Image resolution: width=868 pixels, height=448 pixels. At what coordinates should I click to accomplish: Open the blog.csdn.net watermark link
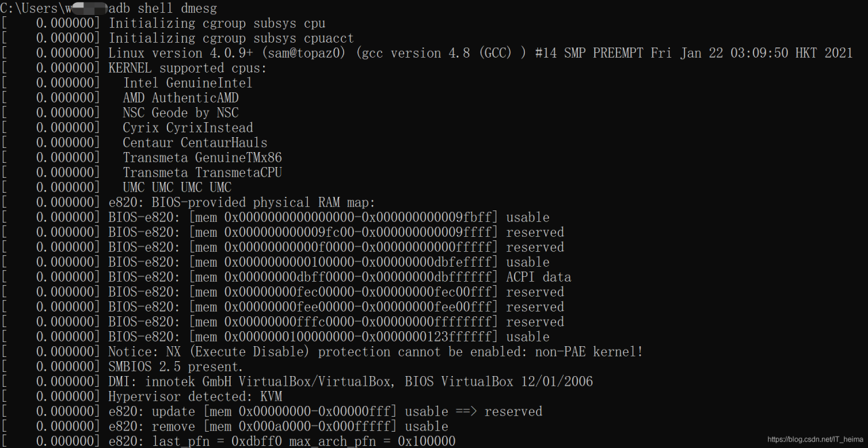(815, 440)
